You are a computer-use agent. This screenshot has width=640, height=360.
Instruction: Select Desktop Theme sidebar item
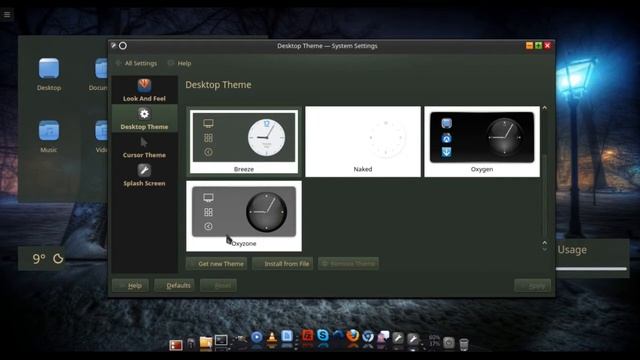point(144,118)
